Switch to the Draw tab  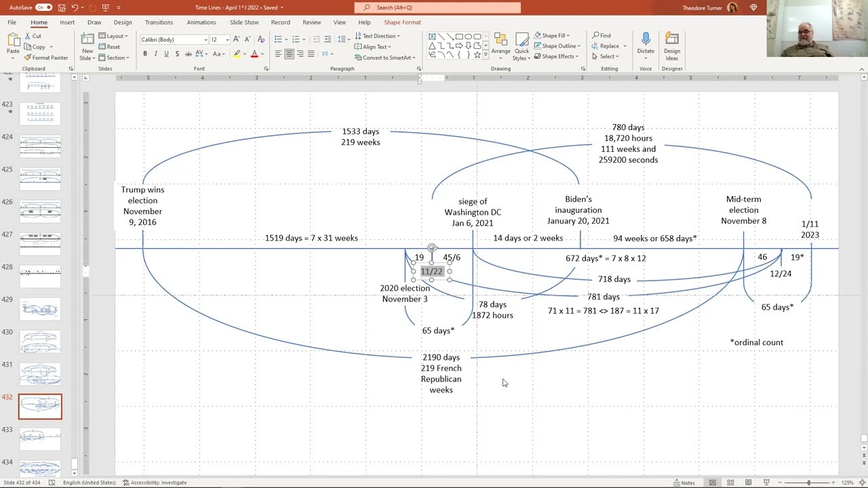(x=94, y=22)
